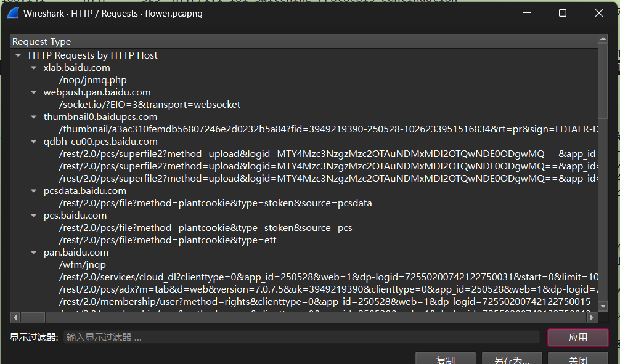
Task: Select pcsdata.baidu.com host label
Action: [85, 191]
